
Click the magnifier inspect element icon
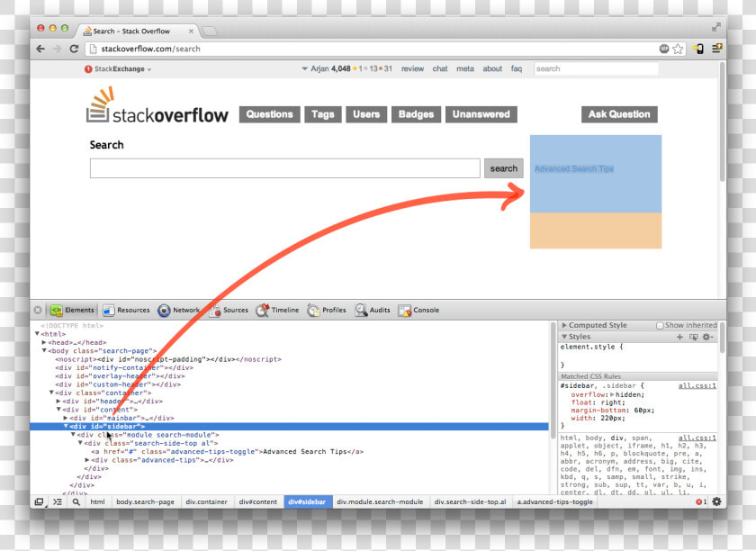coord(76,502)
